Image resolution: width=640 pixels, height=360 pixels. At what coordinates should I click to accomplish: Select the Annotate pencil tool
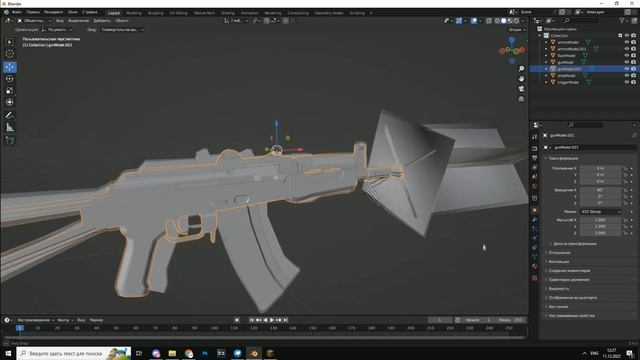click(x=10, y=116)
